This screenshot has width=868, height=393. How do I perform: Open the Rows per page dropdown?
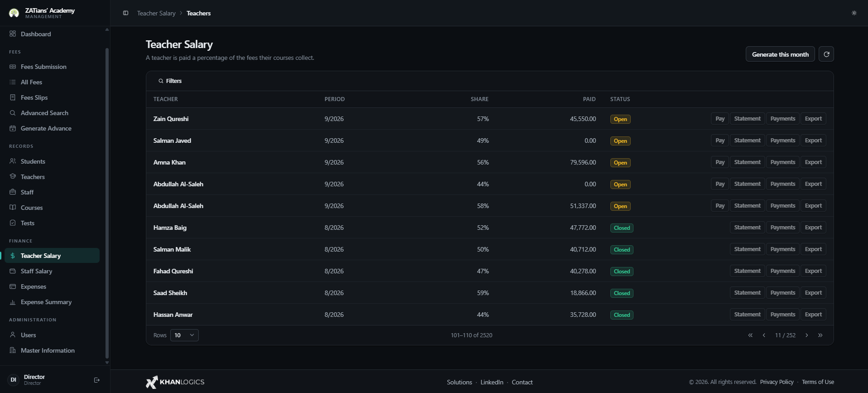click(184, 335)
